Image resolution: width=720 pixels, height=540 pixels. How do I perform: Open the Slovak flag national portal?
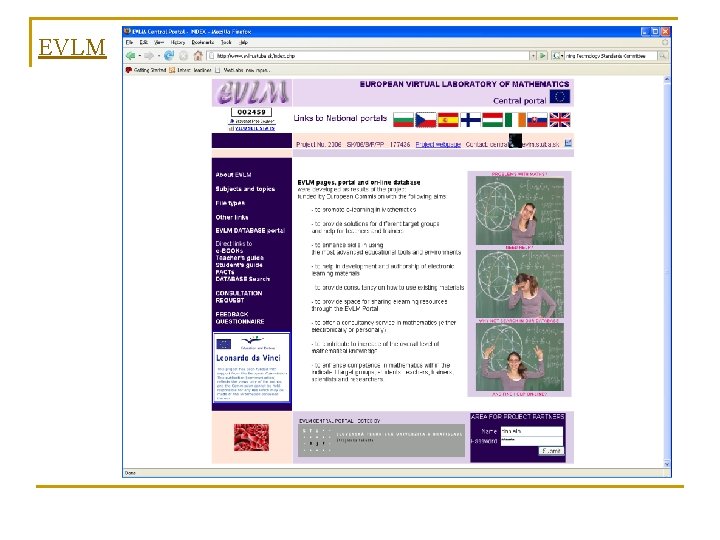[x=537, y=119]
